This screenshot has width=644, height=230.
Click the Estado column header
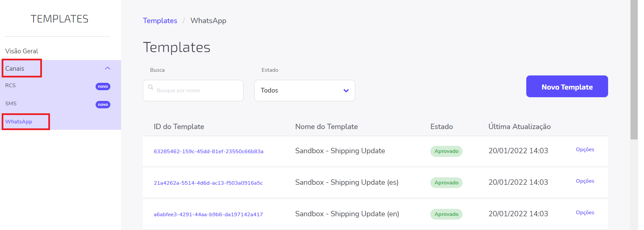point(441,127)
